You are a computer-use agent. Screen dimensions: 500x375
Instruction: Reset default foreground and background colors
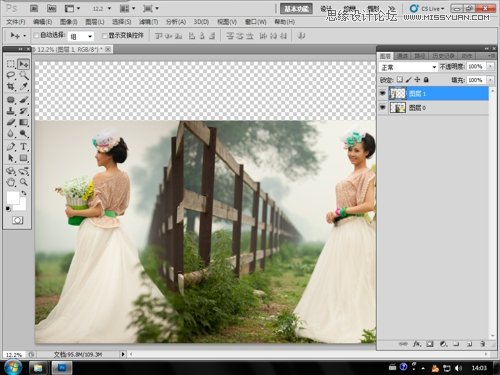tap(8, 209)
